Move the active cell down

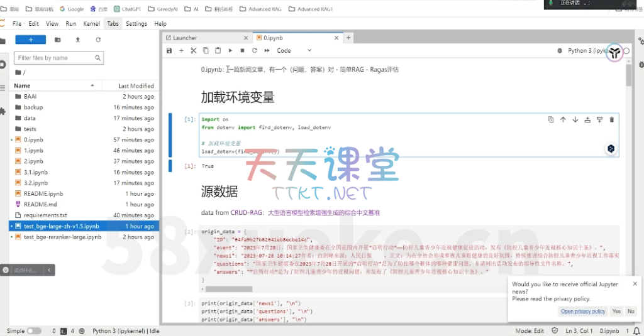575,119
